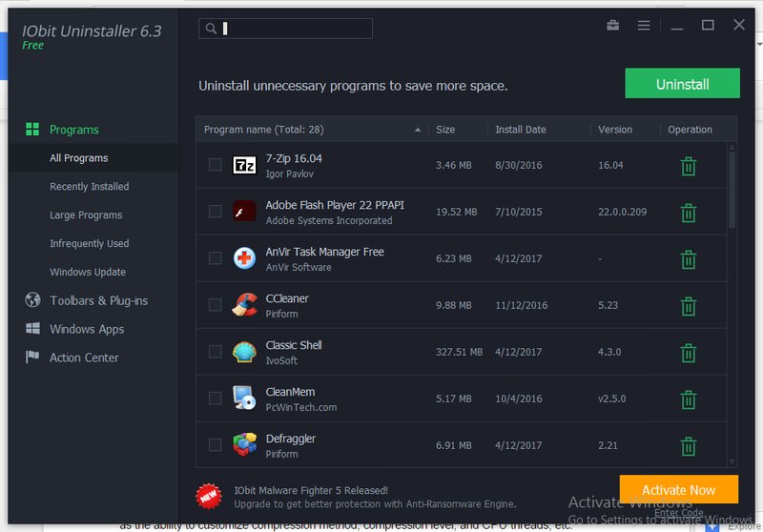This screenshot has height=532, width=763.
Task: Go to Toolbars & Plug-ins
Action: 99,300
